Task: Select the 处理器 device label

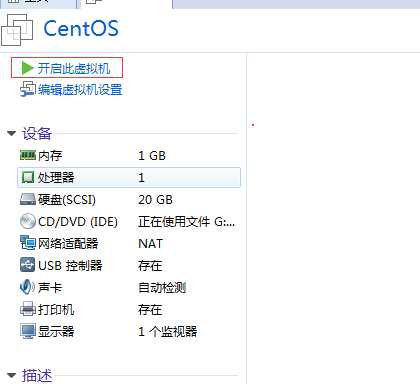Action: 56,177
